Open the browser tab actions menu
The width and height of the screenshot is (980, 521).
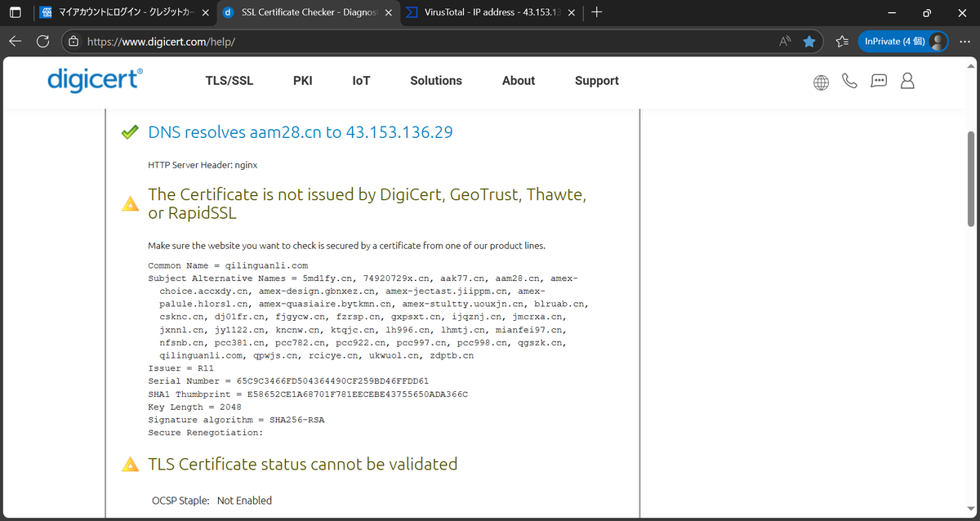click(x=16, y=13)
